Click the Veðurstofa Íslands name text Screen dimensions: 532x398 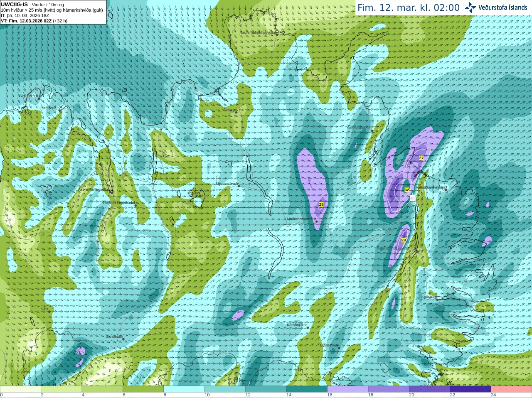503,7
